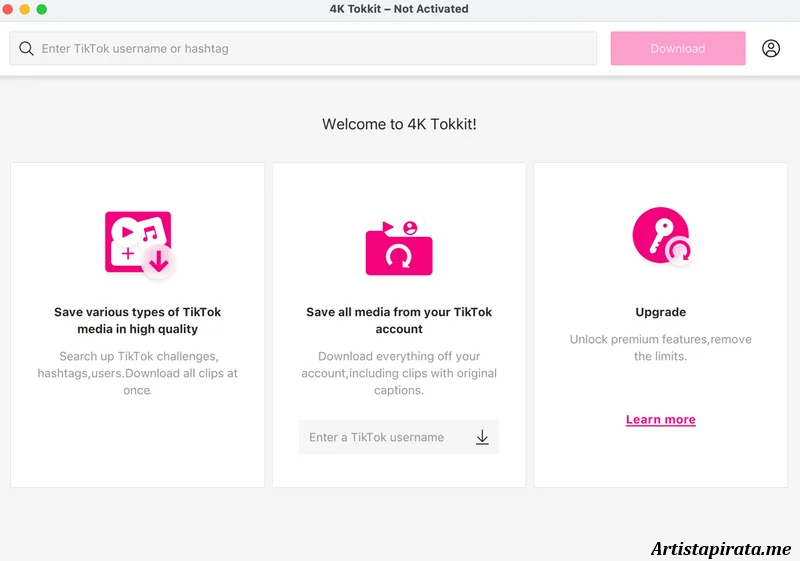
Task: Click the Upgrade heading text
Action: [661, 312]
